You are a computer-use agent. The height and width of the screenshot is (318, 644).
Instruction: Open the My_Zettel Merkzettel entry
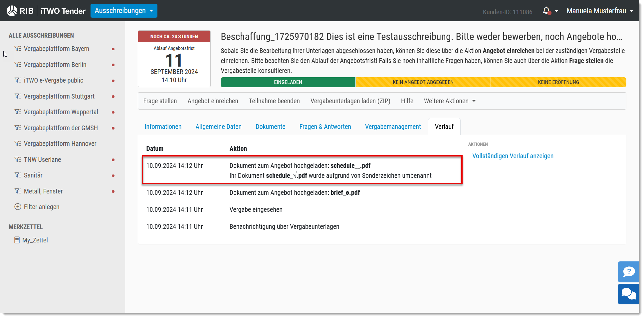click(x=35, y=240)
